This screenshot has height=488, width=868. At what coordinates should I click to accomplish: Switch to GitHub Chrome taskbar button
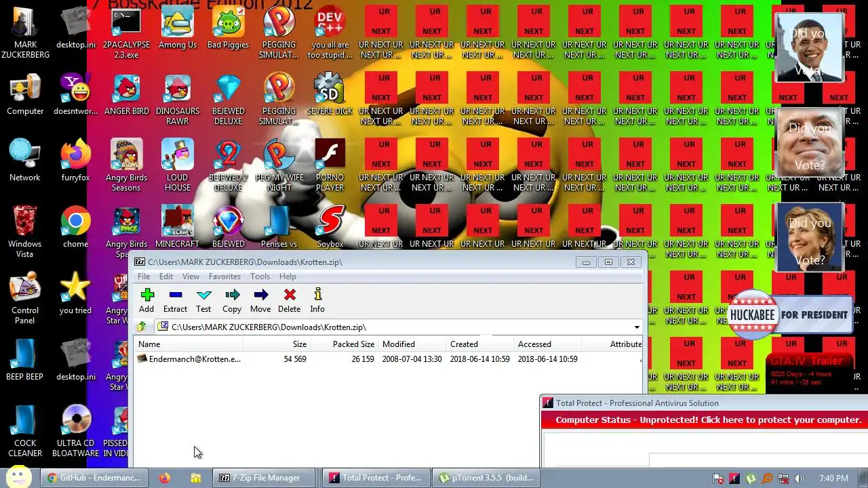click(x=94, y=478)
